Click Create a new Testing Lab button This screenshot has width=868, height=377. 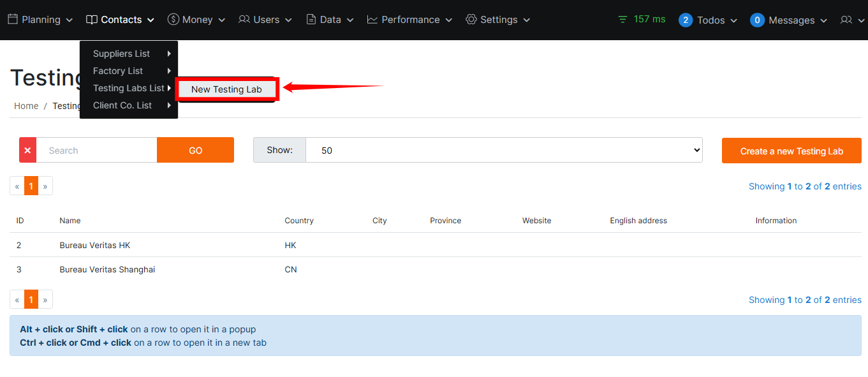point(791,151)
